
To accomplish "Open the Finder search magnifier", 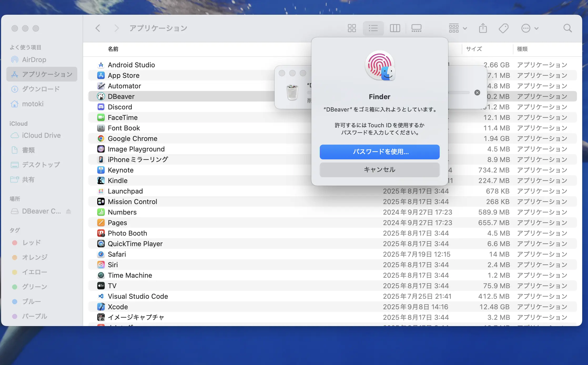I will [x=567, y=28].
